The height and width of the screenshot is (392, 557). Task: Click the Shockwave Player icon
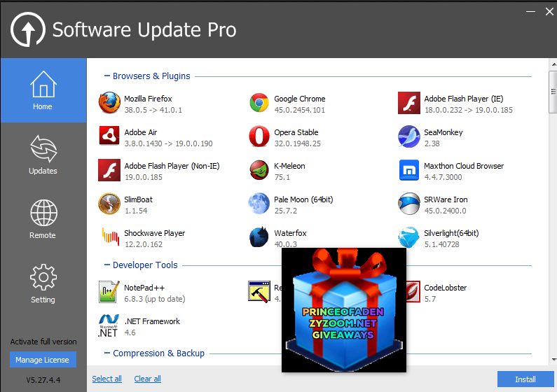[111, 237]
